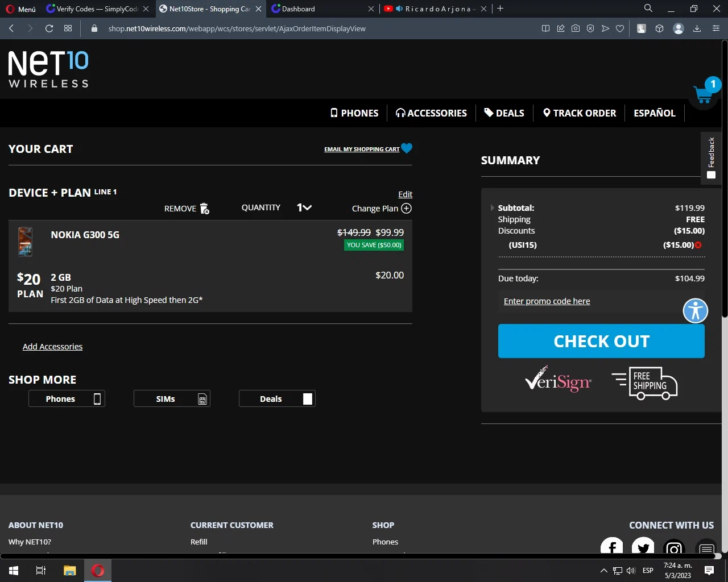Take a snapshot with the camera icon

coord(576,28)
